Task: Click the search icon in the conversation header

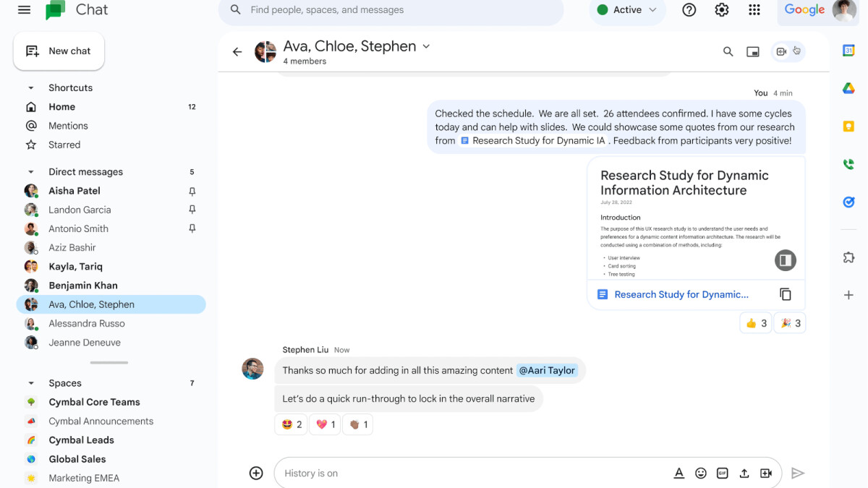Action: (x=728, y=51)
